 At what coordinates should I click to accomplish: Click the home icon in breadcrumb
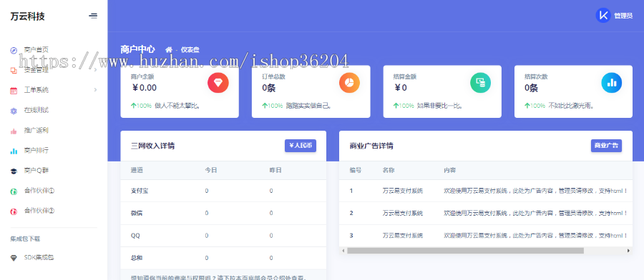click(168, 49)
